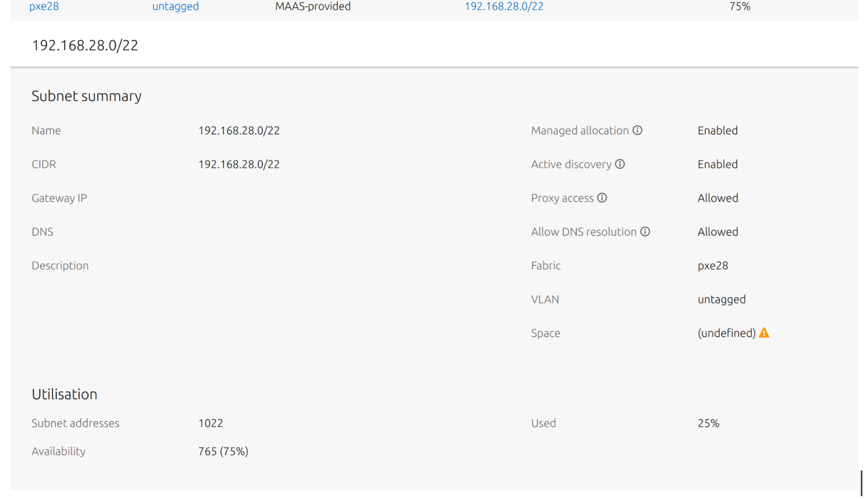
Task: Open the pxe28 fabric link
Action: click(44, 6)
